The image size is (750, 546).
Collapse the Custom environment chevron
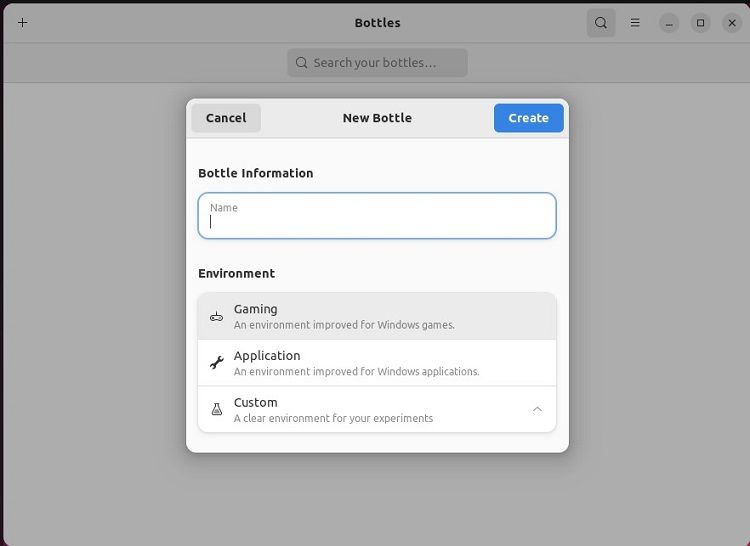point(537,410)
